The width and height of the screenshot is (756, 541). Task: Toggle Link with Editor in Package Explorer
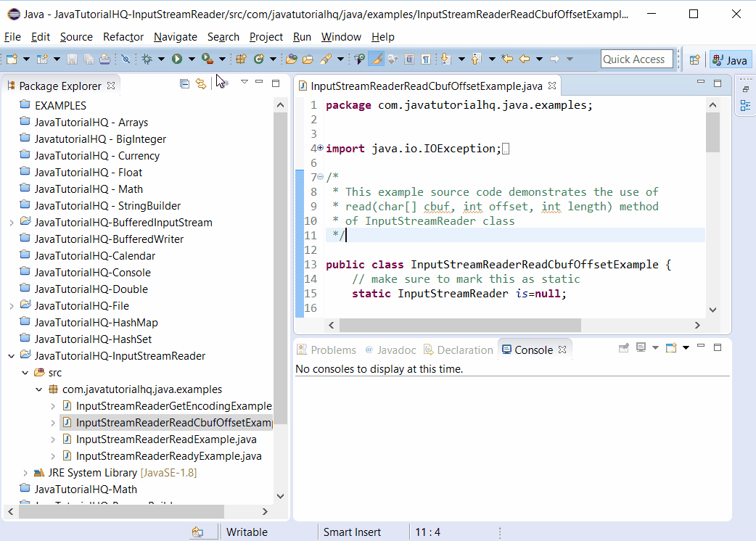tap(201, 84)
